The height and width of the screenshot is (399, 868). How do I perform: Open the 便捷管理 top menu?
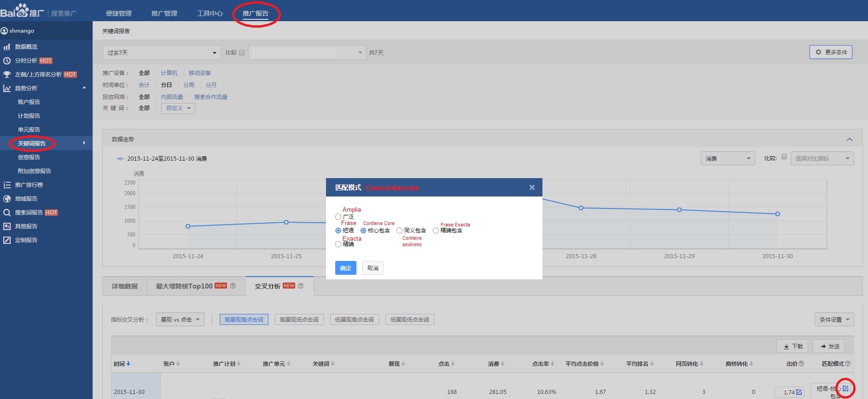click(119, 13)
